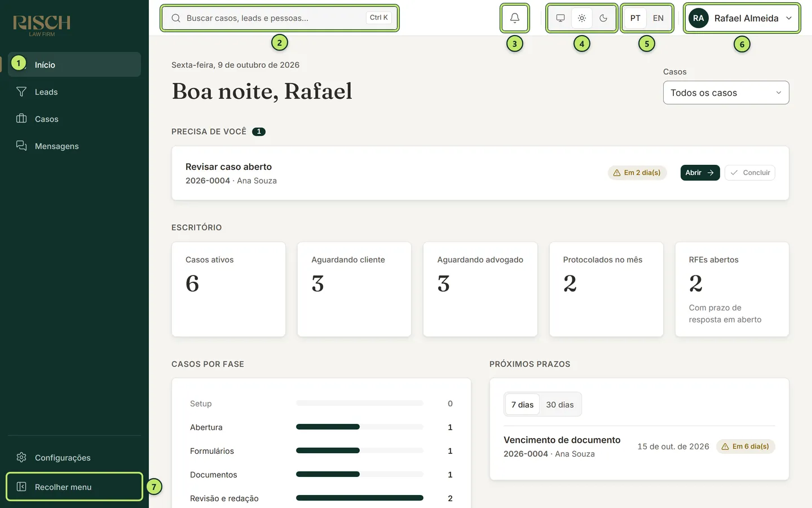The height and width of the screenshot is (508, 812).
Task: Click the Recolher menu panel icon
Action: tap(21, 487)
